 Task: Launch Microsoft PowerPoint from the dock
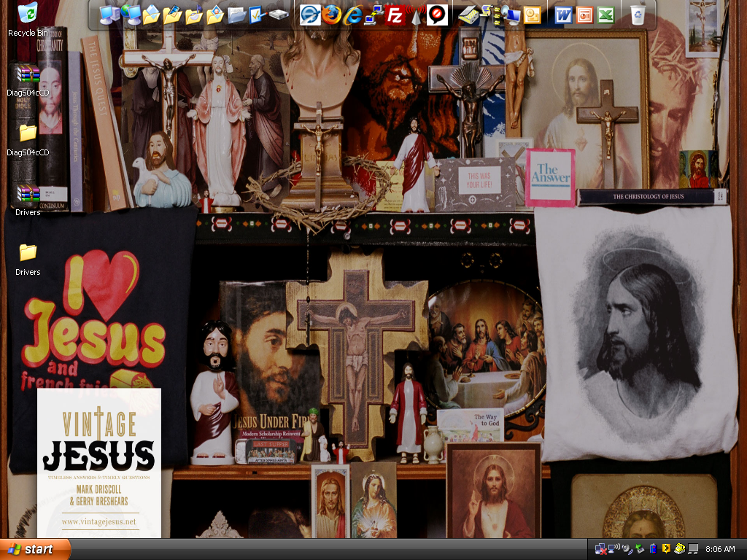coord(584,15)
